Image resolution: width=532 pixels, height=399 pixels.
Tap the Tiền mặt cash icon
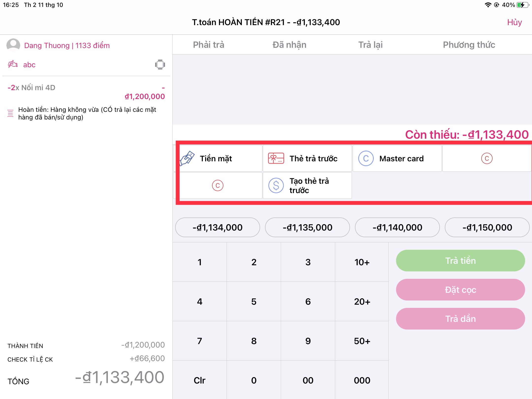[x=187, y=158]
